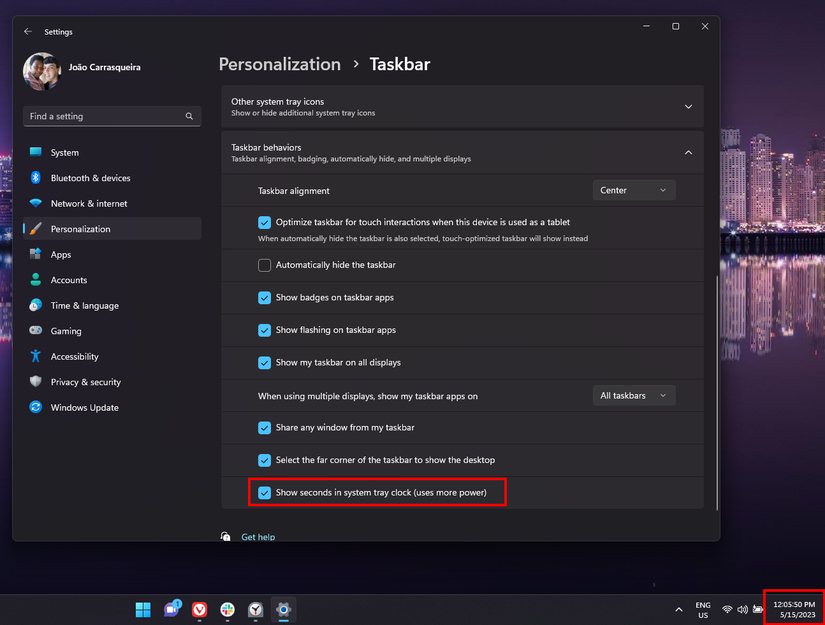The height and width of the screenshot is (625, 825).
Task: Disable Show badges on taskbar apps
Action: 264,297
